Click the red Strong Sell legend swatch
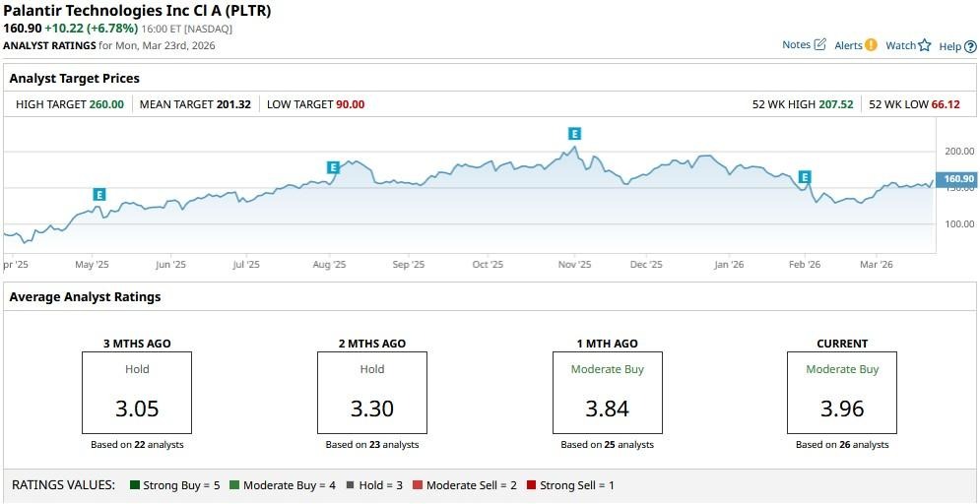 click(x=531, y=484)
